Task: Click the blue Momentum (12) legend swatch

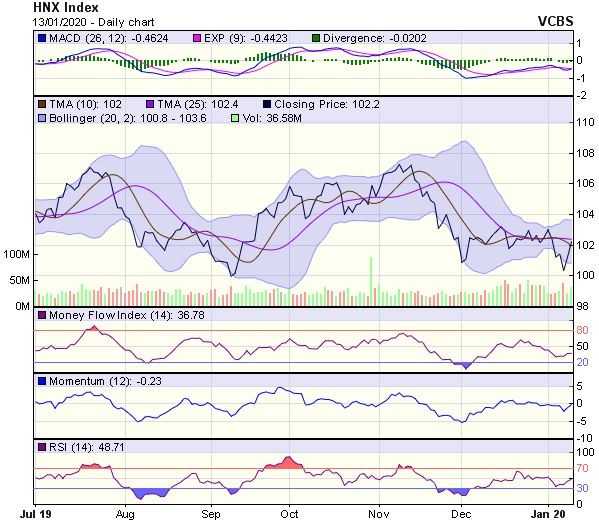Action: (x=42, y=382)
